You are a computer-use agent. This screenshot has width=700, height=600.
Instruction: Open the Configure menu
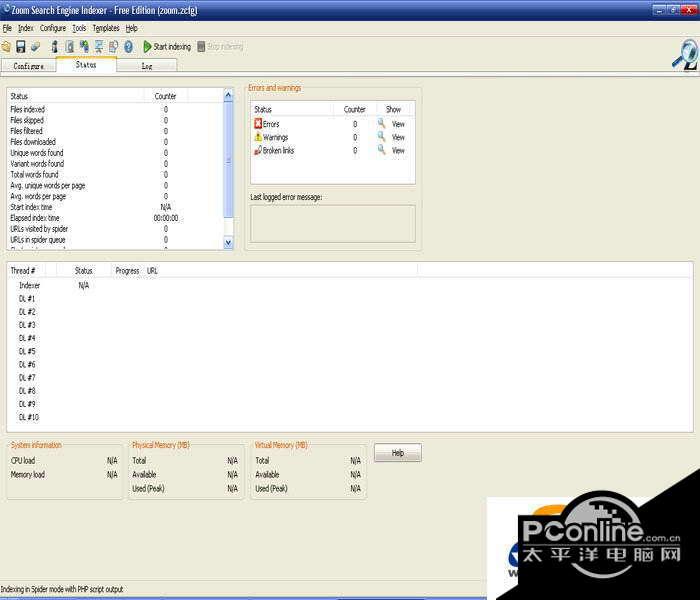click(53, 28)
